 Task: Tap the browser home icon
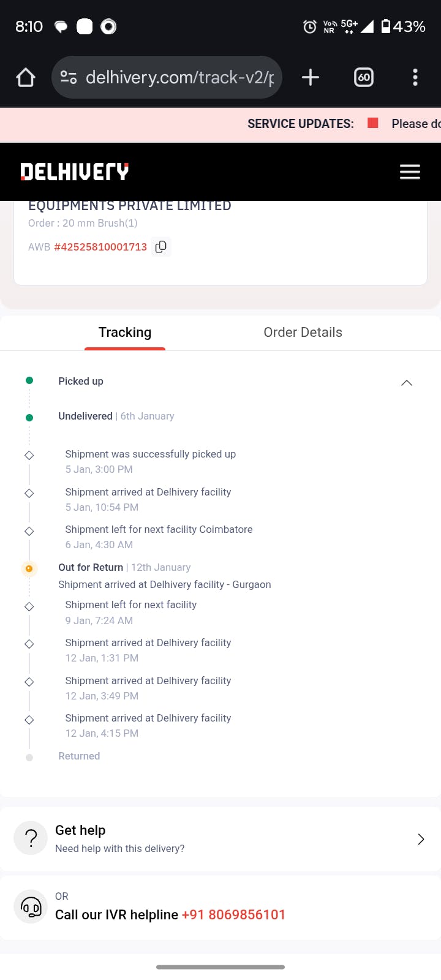click(26, 78)
